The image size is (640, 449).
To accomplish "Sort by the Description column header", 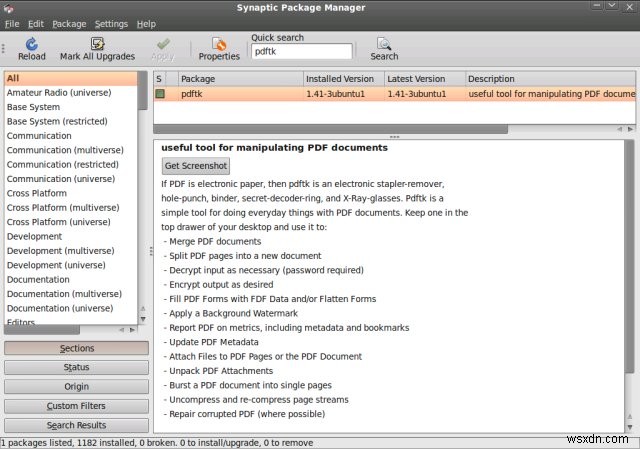I will coord(550,79).
